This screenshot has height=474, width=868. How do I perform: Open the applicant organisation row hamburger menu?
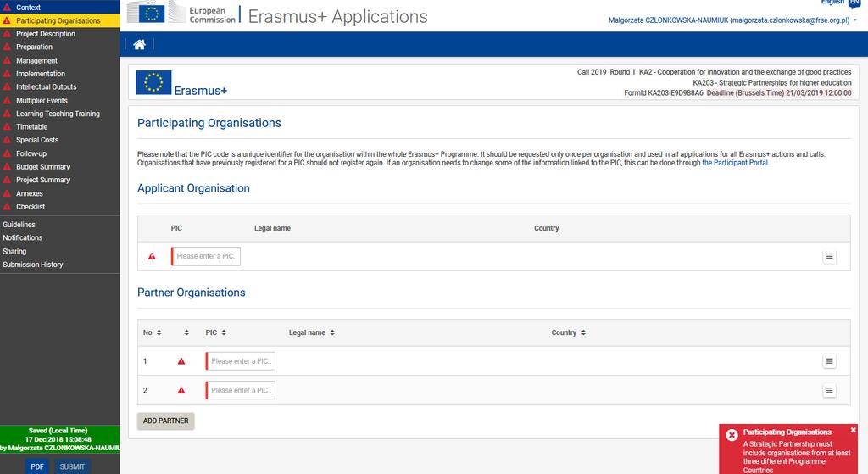(829, 256)
